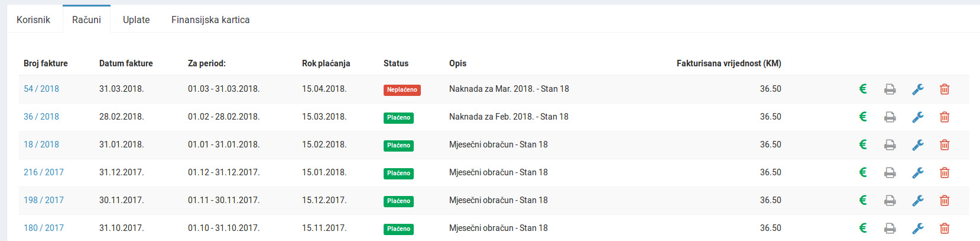This screenshot has width=980, height=241.
Task: Click wrench edit icon for invoice 36 / 2018
Action: point(917,117)
